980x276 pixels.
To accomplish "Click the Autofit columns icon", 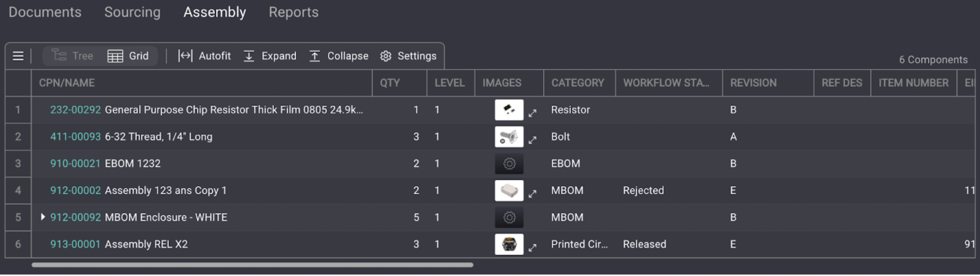I will [x=185, y=56].
